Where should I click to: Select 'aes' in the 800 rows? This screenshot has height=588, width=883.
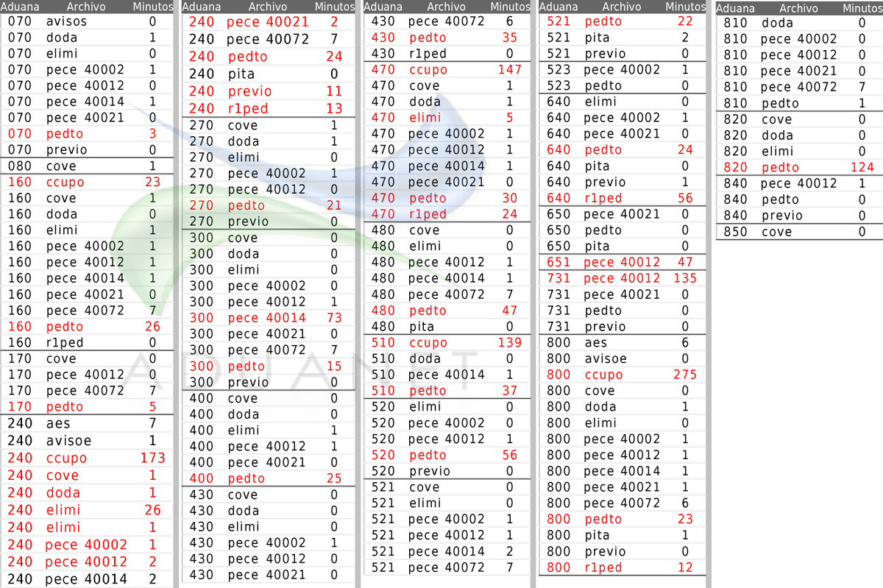point(596,342)
